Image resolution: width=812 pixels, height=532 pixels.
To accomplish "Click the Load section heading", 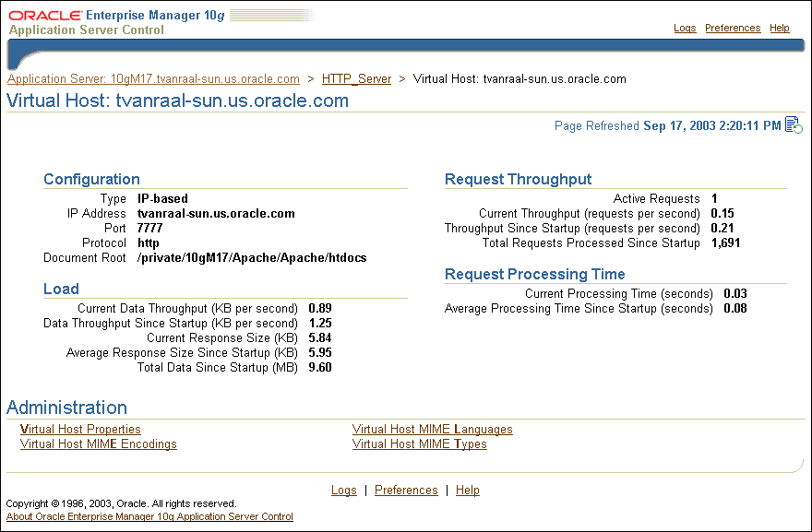I will coord(61,289).
